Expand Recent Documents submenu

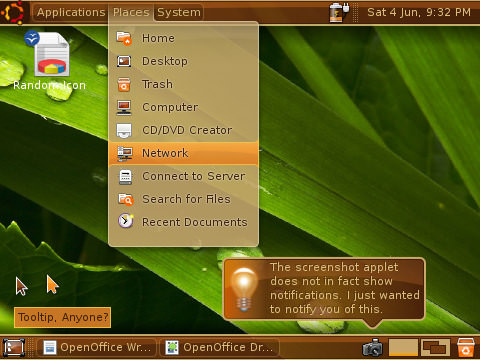183,222
